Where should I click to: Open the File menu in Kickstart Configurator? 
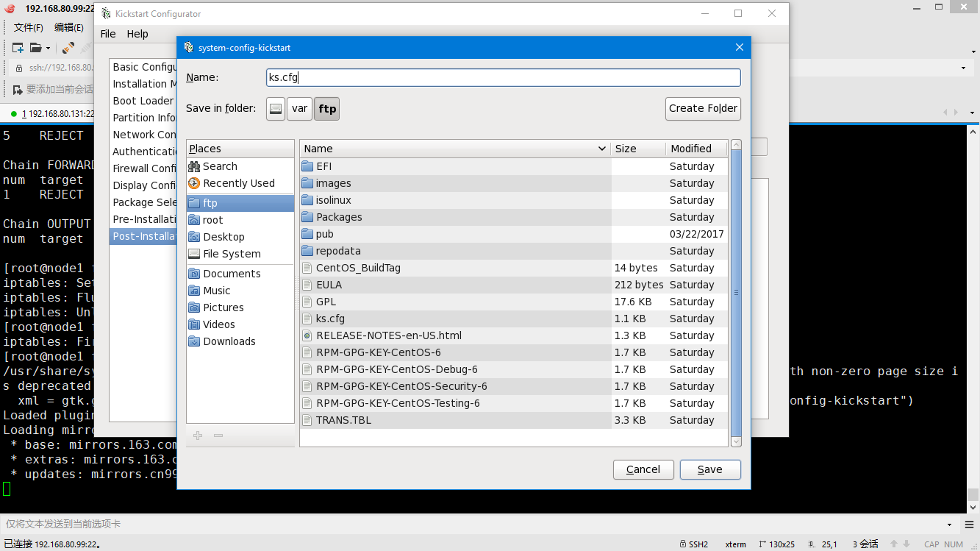tap(108, 34)
